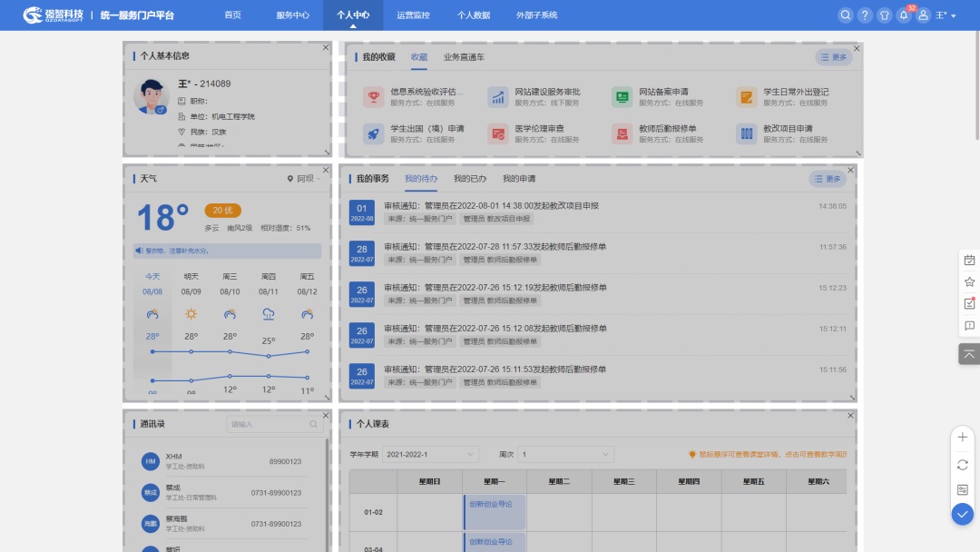Image resolution: width=980 pixels, height=552 pixels.
Task: Click the refresh layout floating icon
Action: pos(962,464)
